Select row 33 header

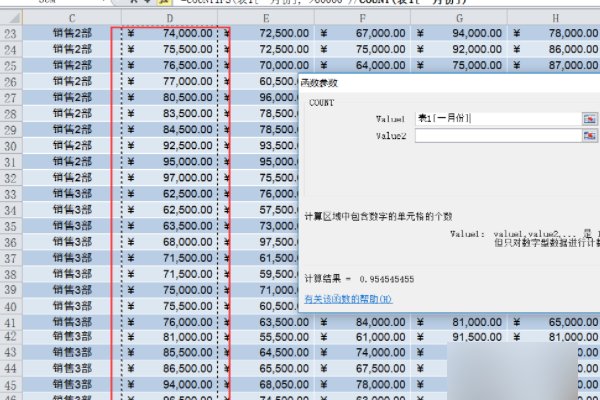[11, 194]
